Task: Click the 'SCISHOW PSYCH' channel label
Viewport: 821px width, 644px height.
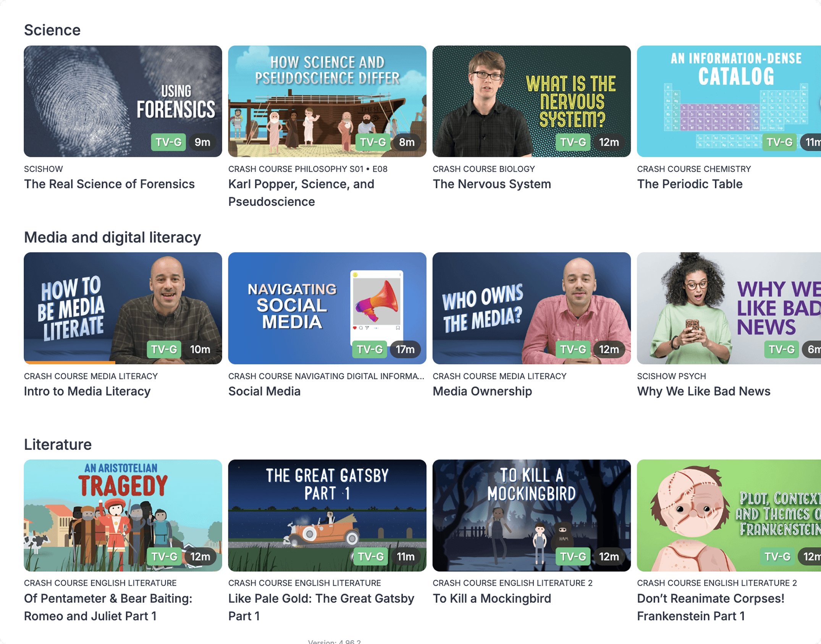Action: click(x=671, y=376)
